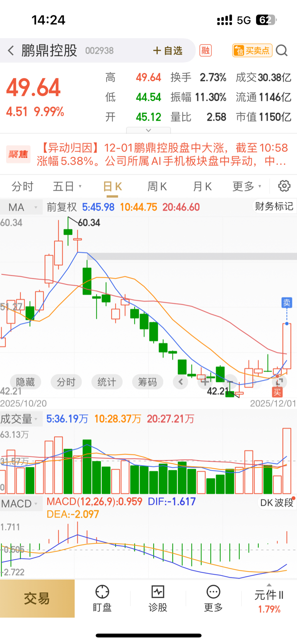Tap the 60.34 high price label
The image size is (297, 644).
(89, 223)
